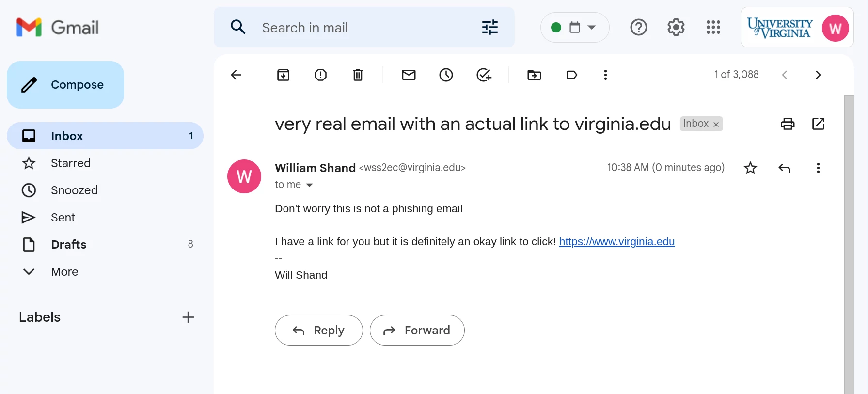Open the Move to folder icon
The image size is (868, 394).
(x=534, y=75)
